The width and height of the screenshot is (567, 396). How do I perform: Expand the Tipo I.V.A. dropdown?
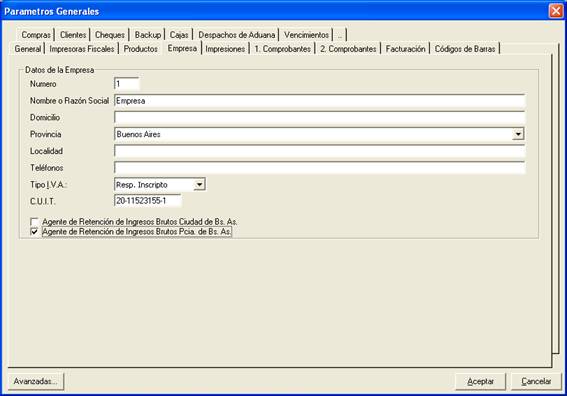click(x=199, y=184)
